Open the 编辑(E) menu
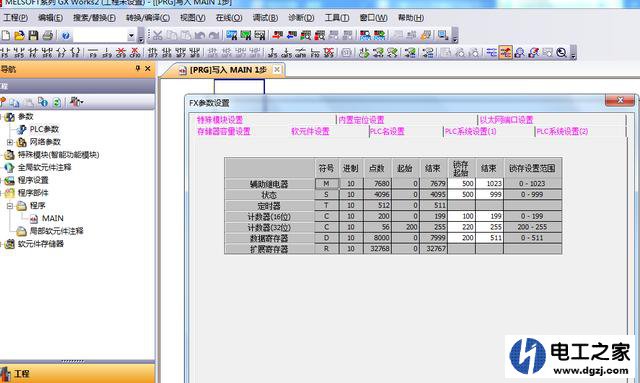This screenshot has height=383, width=640. tap(50, 18)
